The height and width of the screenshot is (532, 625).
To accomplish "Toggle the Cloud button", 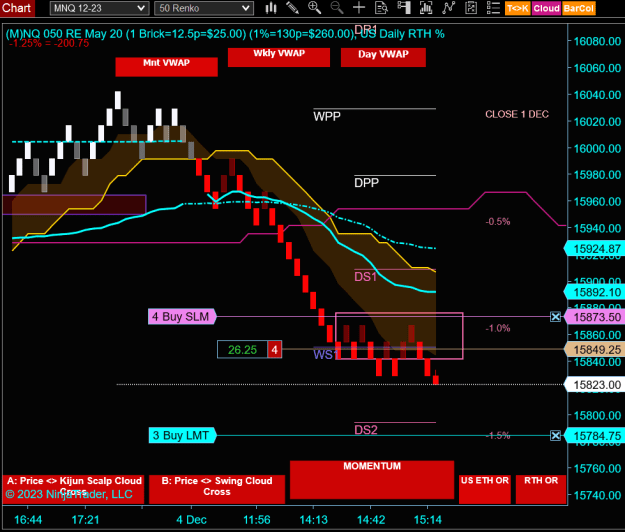I will click(546, 8).
